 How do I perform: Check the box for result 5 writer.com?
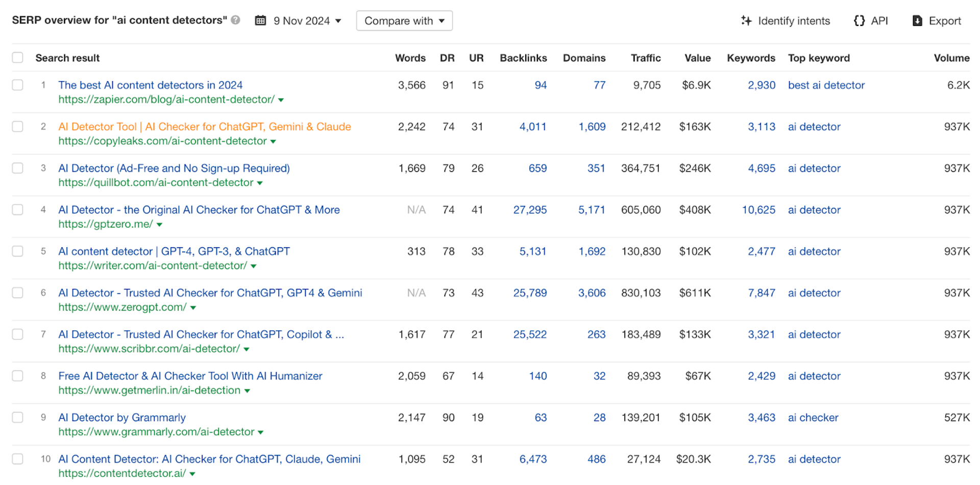[x=18, y=251]
